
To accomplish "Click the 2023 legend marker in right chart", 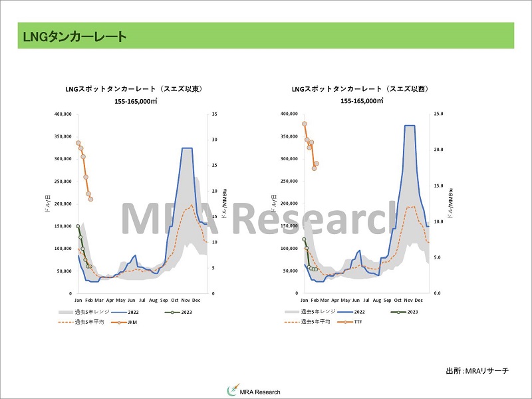I will pyautogui.click(x=398, y=311).
